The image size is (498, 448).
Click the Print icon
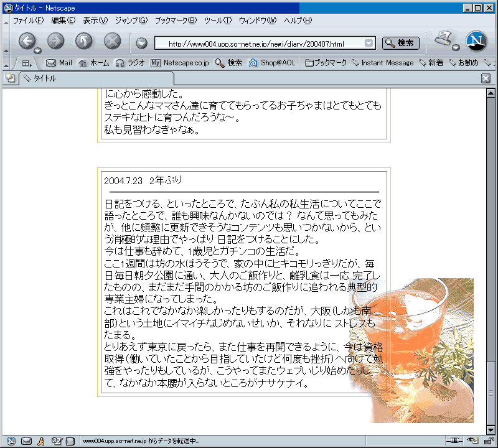(x=443, y=38)
